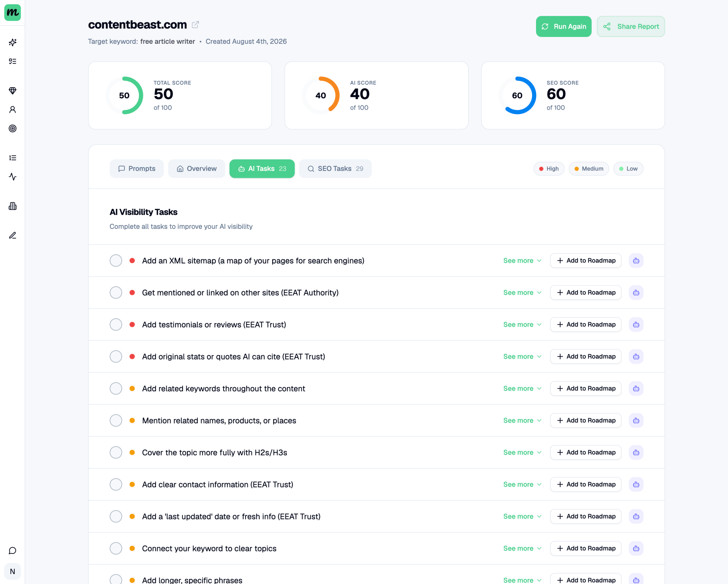The image size is (728, 584).
Task: Click the SEO Score 60 gauge
Action: click(517, 95)
